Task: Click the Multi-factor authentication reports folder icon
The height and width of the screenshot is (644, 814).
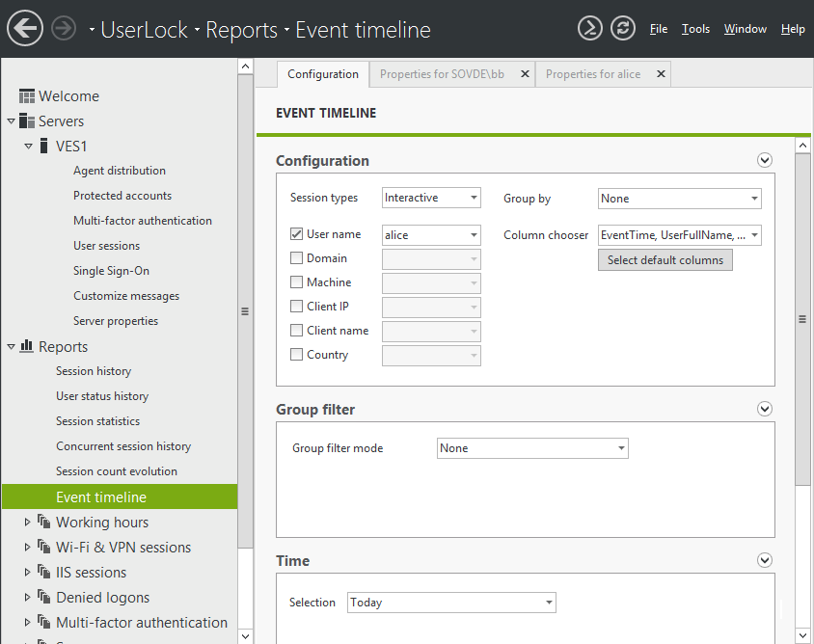Action: coord(44,622)
